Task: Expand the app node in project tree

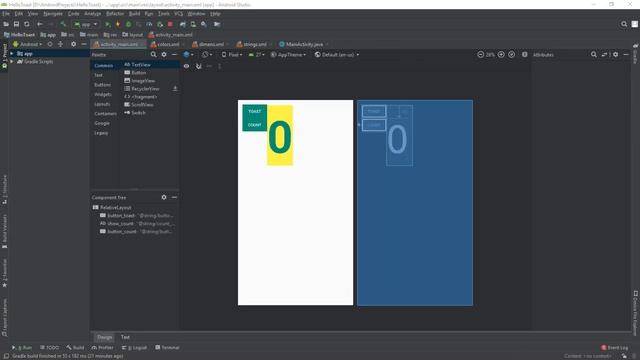Action: click(12, 53)
